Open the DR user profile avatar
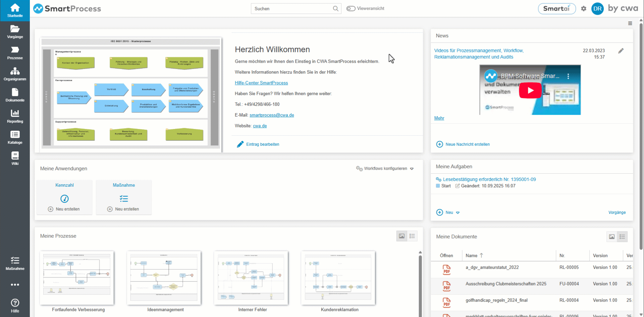Image resolution: width=644 pixels, height=317 pixels. (597, 9)
